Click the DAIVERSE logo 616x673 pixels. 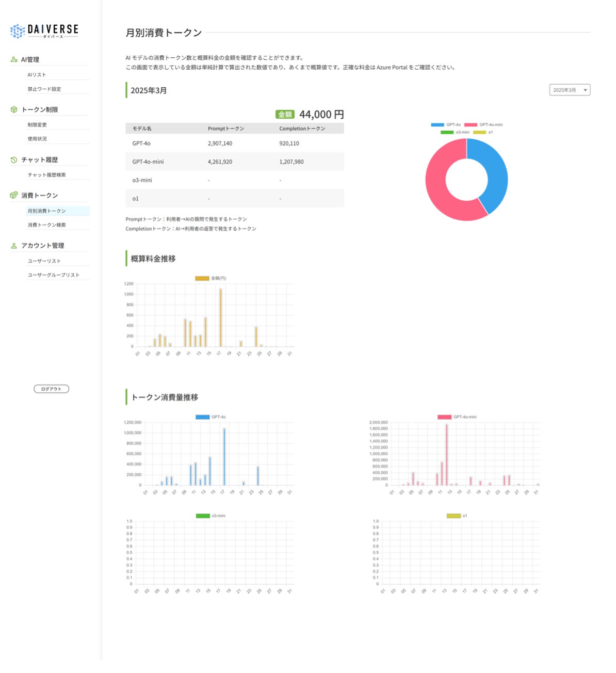click(x=44, y=31)
